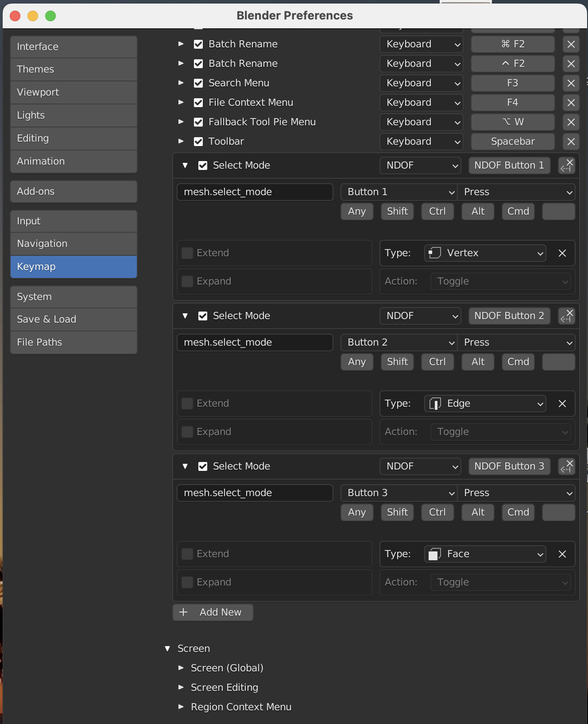588x724 pixels.
Task: Remove the Fallback Tool Pie Menu keymap item
Action: pyautogui.click(x=571, y=122)
